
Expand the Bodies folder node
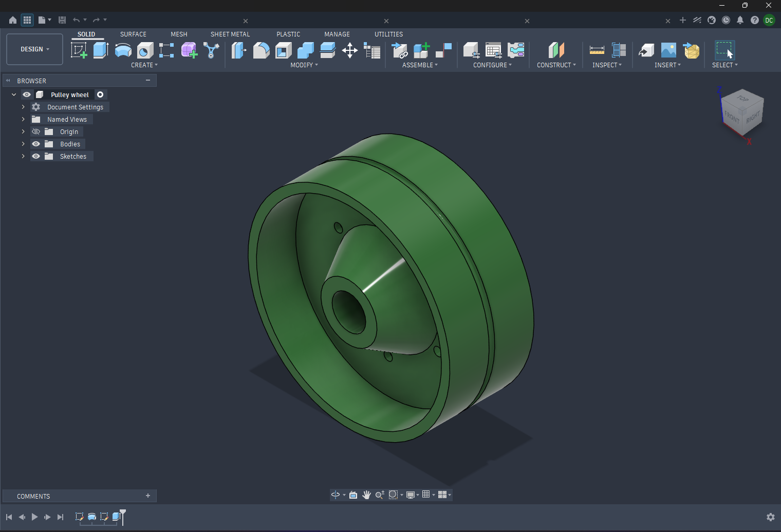pyautogui.click(x=23, y=144)
